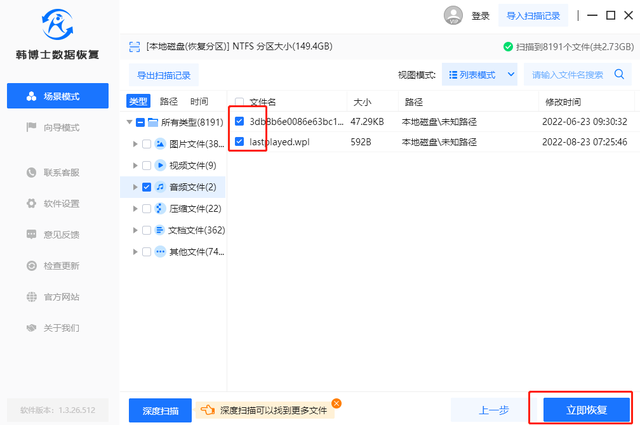The height and width of the screenshot is (425, 640).
Task: Sort by the 修改时间 column header
Action: [563, 102]
